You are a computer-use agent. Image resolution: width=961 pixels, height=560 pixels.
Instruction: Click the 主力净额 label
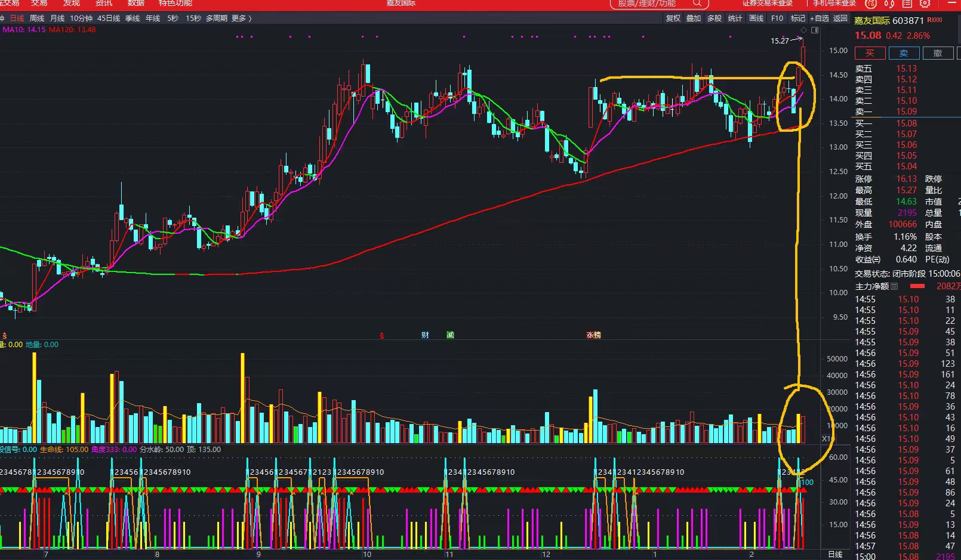872,286
